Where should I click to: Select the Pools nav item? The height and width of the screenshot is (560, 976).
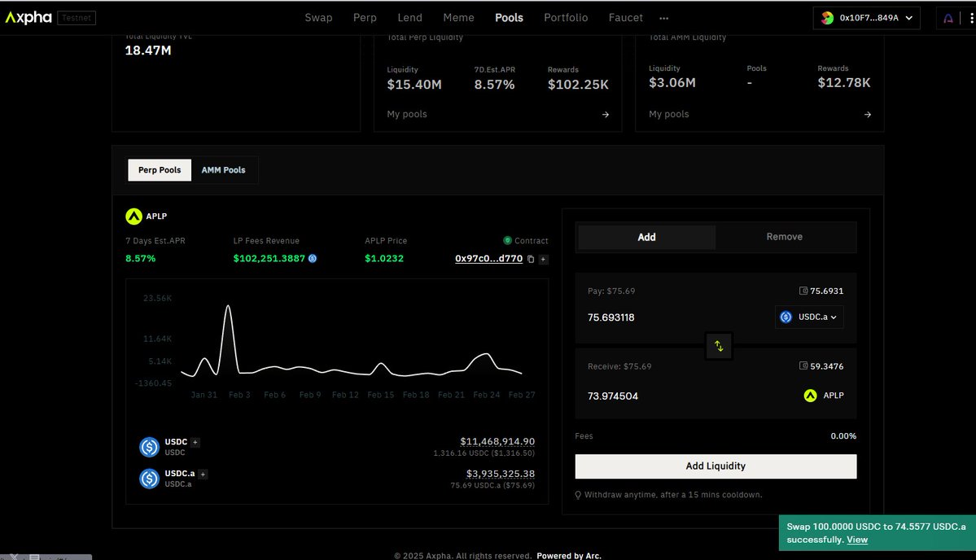pos(509,17)
